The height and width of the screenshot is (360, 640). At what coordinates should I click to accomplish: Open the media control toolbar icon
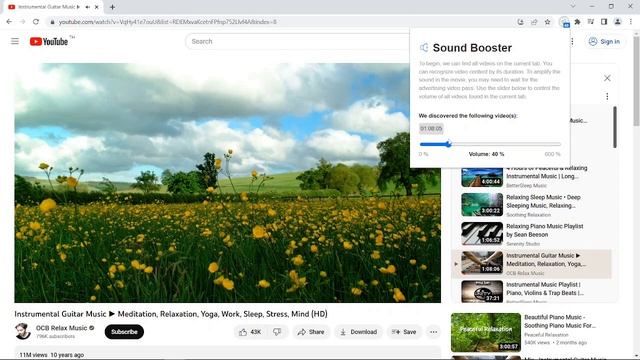tap(591, 22)
